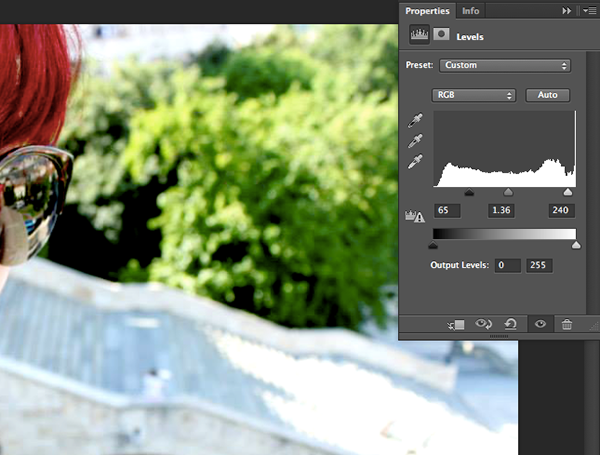This screenshot has width=600, height=455.
Task: Click view previous state icon
Action: tap(485, 324)
